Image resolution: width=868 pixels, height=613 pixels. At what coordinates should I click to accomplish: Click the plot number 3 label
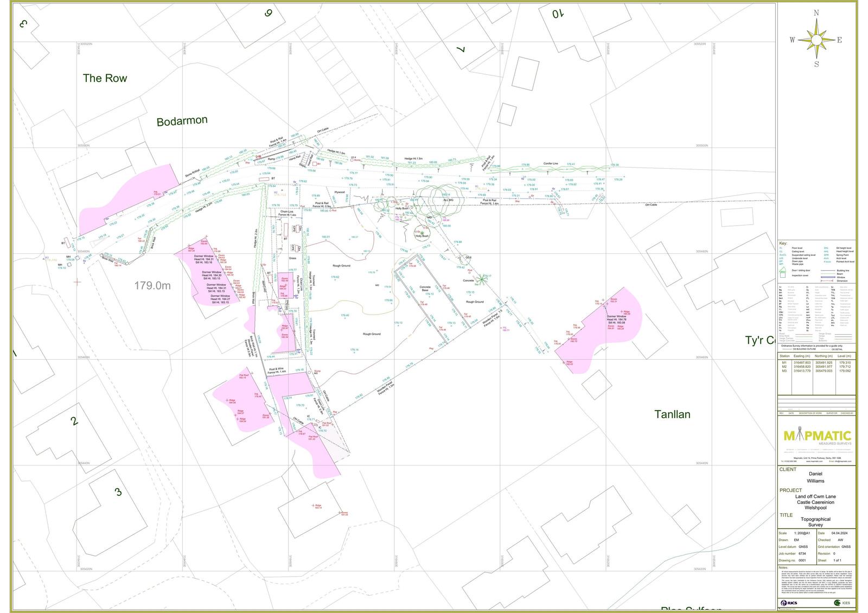(x=118, y=492)
